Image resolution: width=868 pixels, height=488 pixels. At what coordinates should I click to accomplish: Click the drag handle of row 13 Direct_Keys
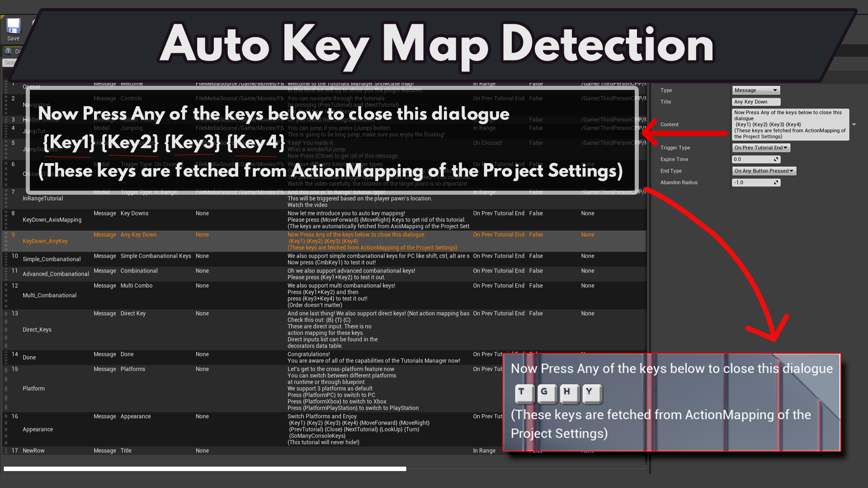click(6, 329)
